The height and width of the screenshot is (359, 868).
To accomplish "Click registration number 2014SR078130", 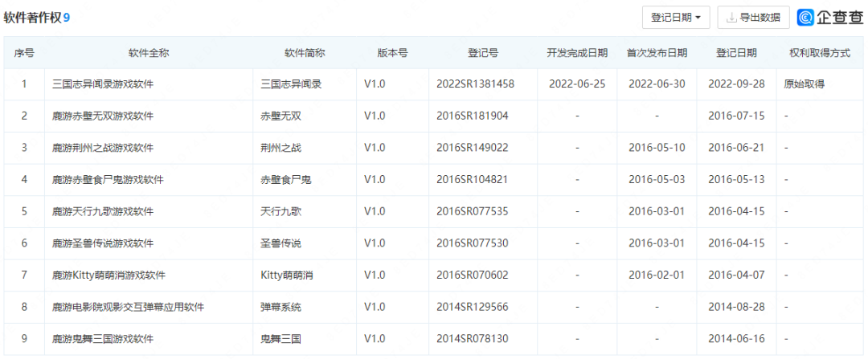I will [x=473, y=339].
